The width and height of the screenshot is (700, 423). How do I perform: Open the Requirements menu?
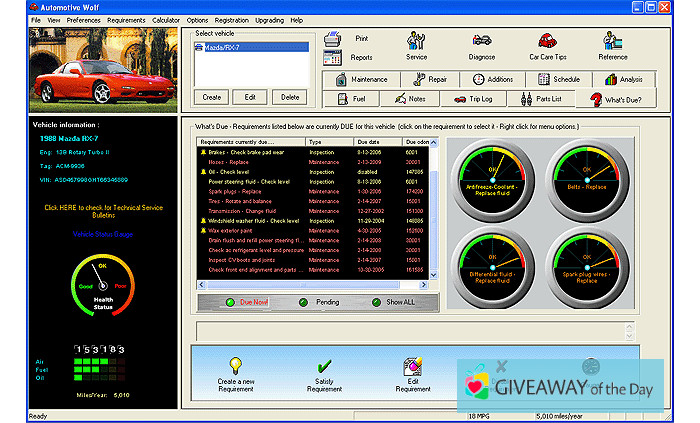[126, 20]
